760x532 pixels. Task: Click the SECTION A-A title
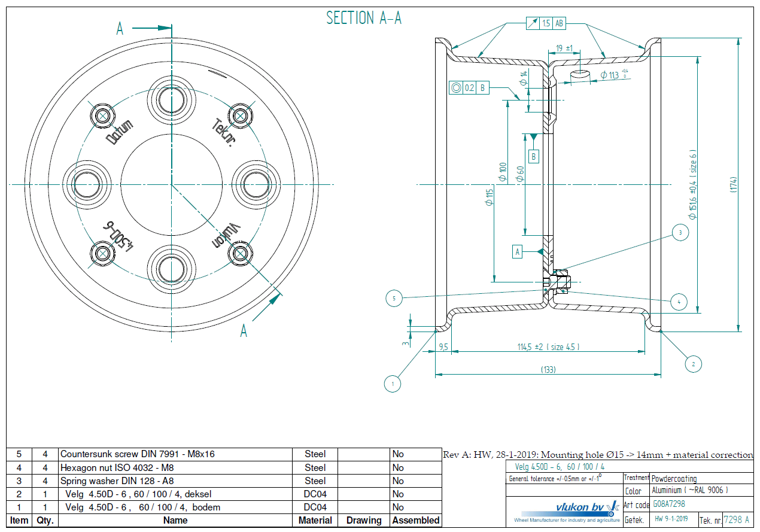[x=364, y=19]
